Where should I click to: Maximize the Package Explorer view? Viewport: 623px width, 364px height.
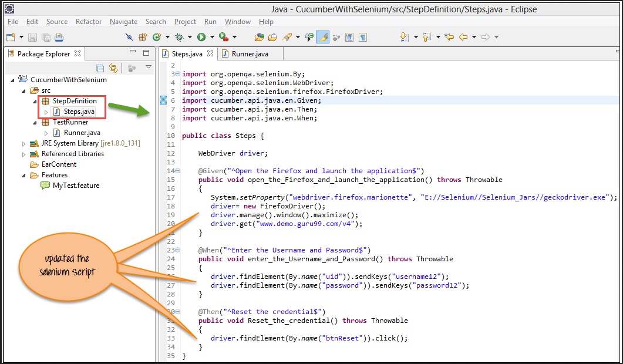pyautogui.click(x=146, y=52)
